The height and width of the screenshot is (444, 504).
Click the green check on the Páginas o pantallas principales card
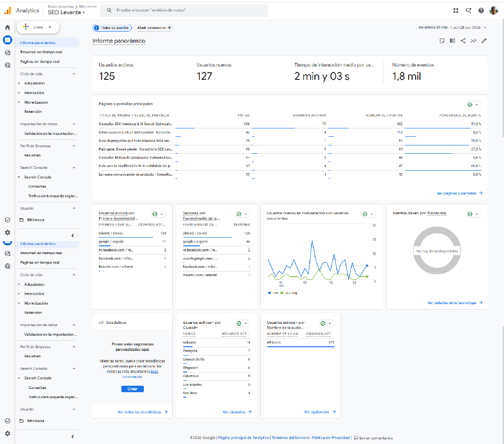pyautogui.click(x=470, y=105)
